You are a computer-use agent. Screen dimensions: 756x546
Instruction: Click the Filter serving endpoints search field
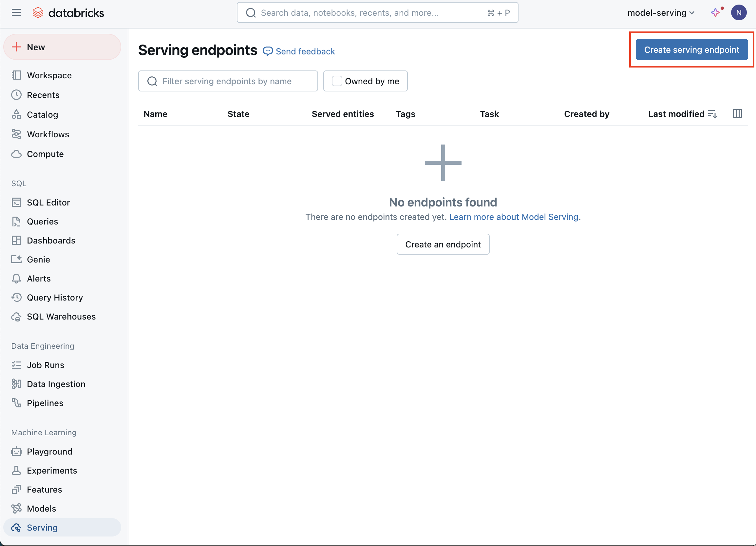228,80
